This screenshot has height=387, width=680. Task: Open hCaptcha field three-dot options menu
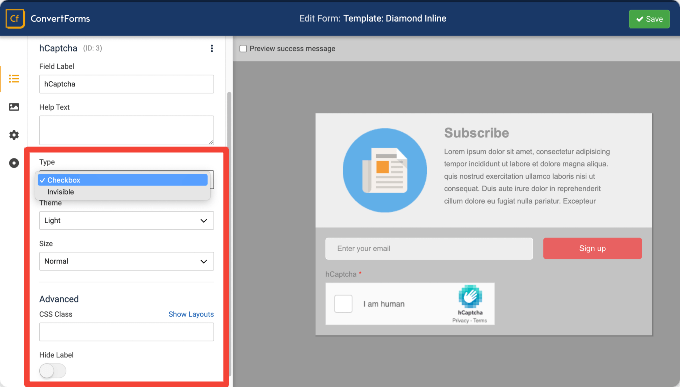(212, 48)
